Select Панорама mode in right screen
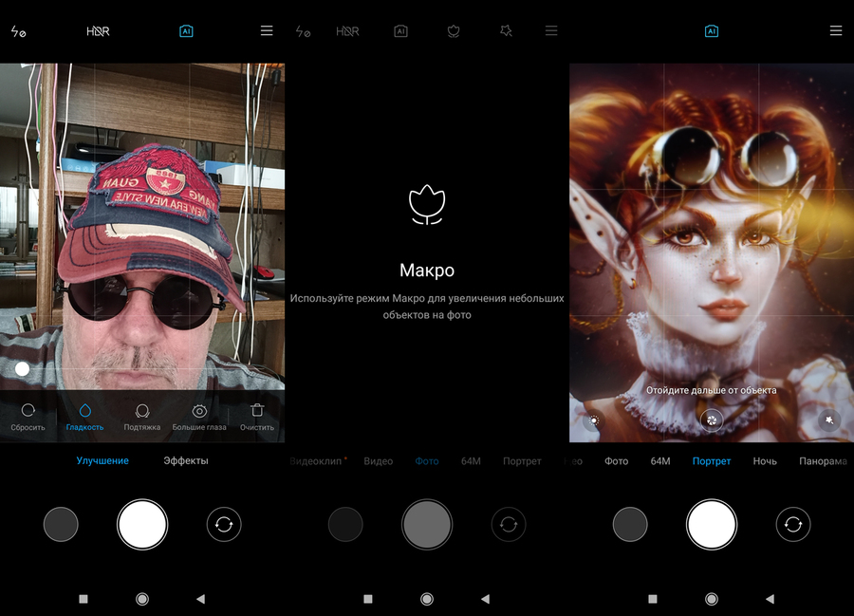The image size is (854, 616). [x=823, y=461]
